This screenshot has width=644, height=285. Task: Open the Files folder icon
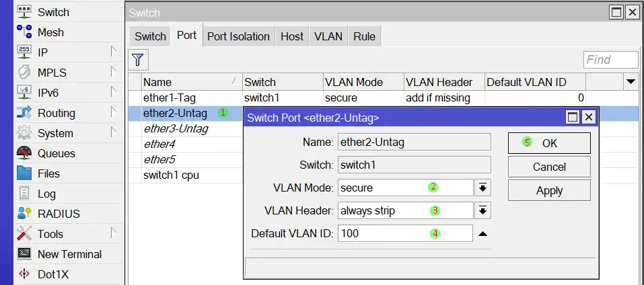24,173
